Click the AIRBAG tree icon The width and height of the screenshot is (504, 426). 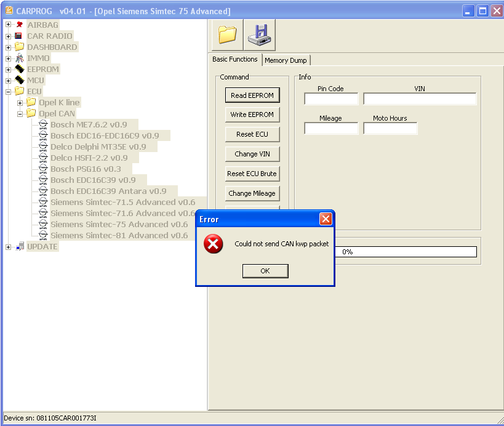pyautogui.click(x=20, y=25)
